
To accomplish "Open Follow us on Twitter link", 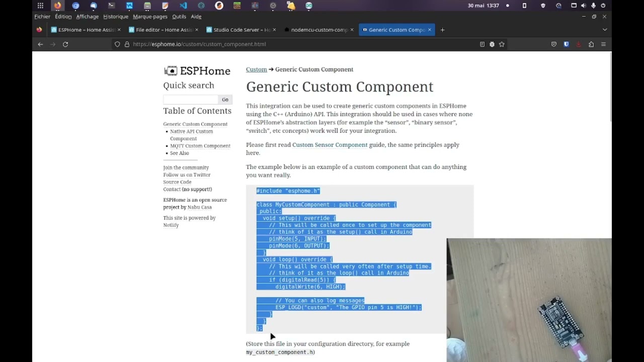I will click(x=187, y=175).
